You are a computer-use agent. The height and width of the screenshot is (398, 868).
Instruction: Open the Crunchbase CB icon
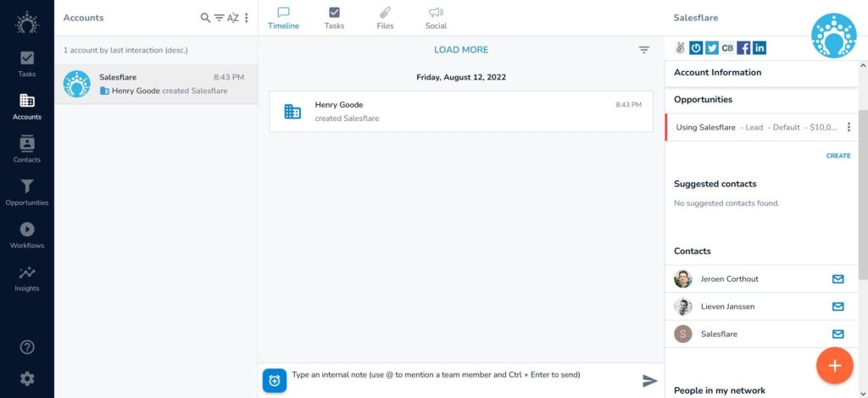(x=727, y=48)
